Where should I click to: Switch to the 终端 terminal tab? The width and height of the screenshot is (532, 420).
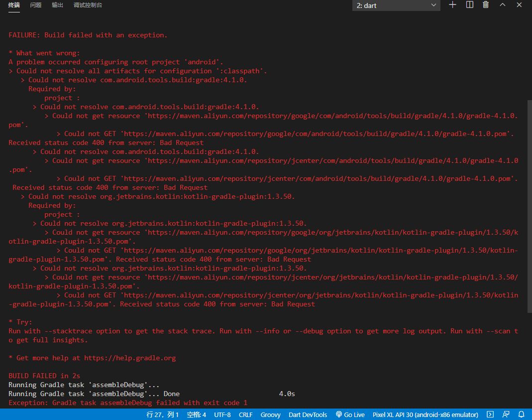(x=14, y=5)
